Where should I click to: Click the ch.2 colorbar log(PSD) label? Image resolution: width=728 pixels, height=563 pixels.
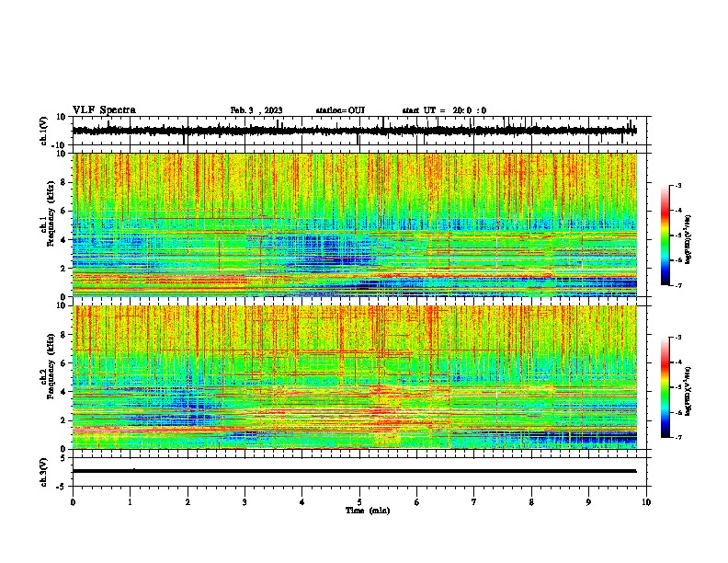click(688, 391)
